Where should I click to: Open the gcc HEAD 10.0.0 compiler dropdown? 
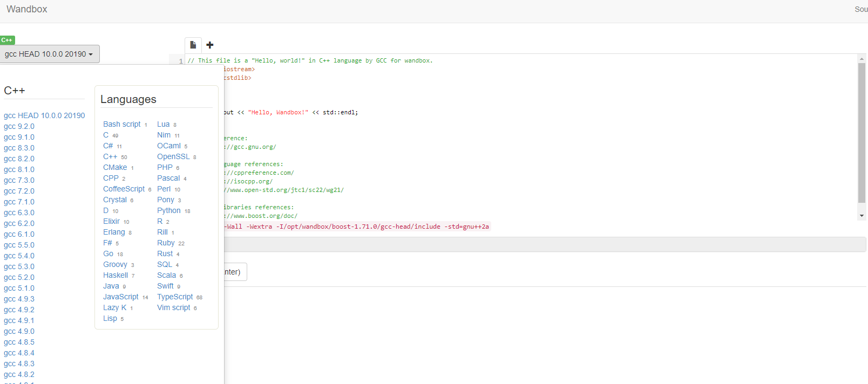[49, 54]
